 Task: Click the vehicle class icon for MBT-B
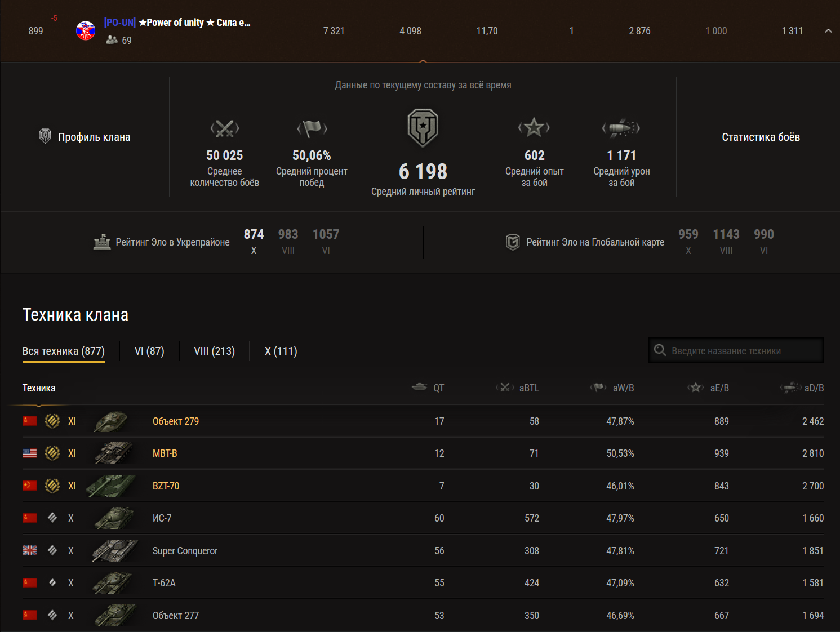click(52, 453)
